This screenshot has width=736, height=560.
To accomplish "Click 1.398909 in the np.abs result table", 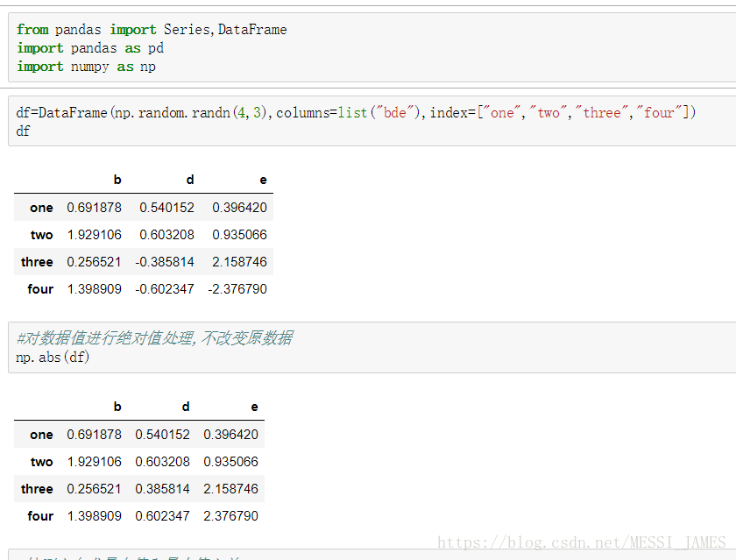I will point(94,516).
